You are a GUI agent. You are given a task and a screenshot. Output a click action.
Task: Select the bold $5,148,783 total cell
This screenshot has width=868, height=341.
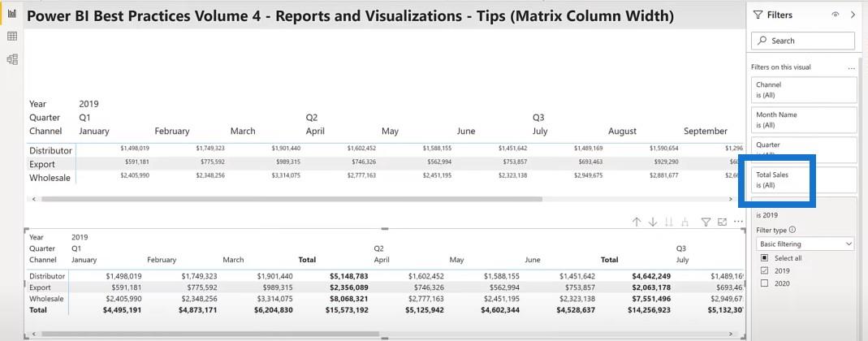point(349,276)
